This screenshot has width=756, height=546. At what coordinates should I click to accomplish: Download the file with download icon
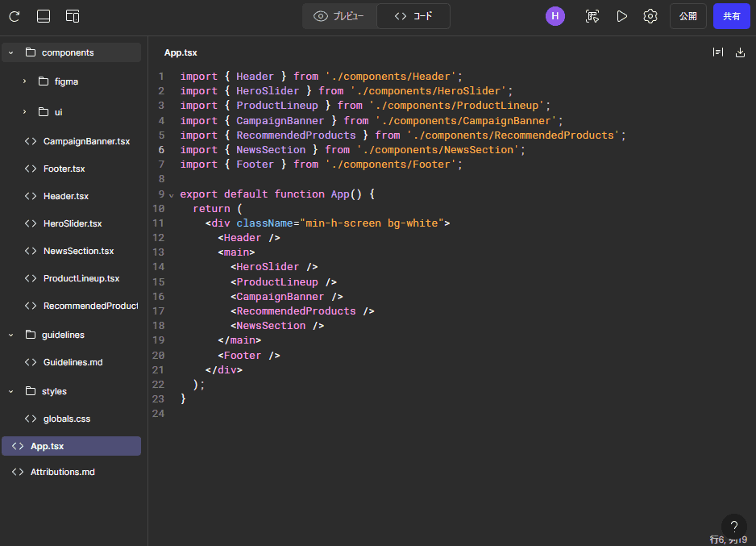(x=741, y=52)
